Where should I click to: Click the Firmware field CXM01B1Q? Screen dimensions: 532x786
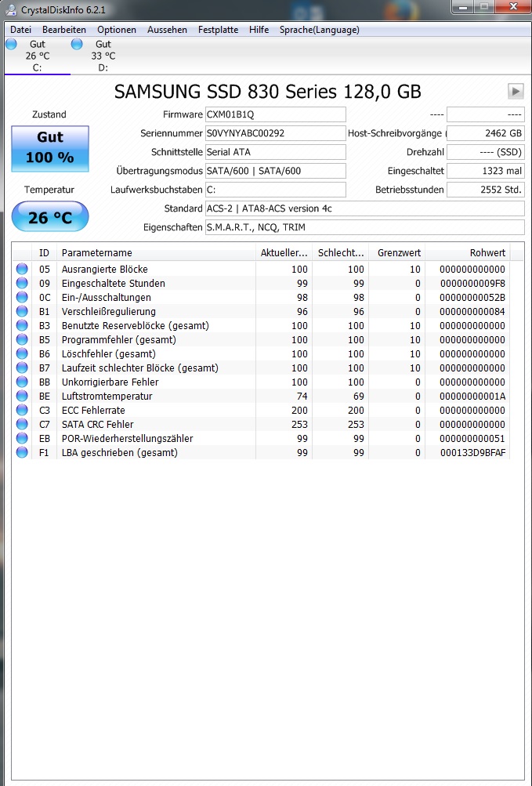click(x=275, y=114)
